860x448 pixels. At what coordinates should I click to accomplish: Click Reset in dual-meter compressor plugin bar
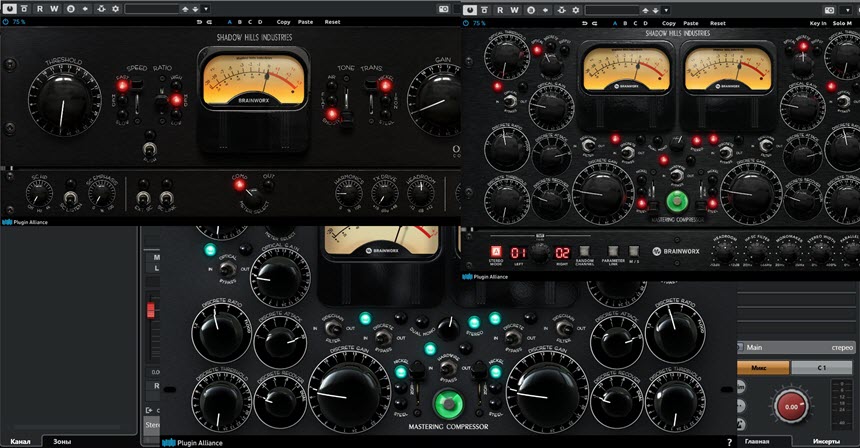click(718, 23)
